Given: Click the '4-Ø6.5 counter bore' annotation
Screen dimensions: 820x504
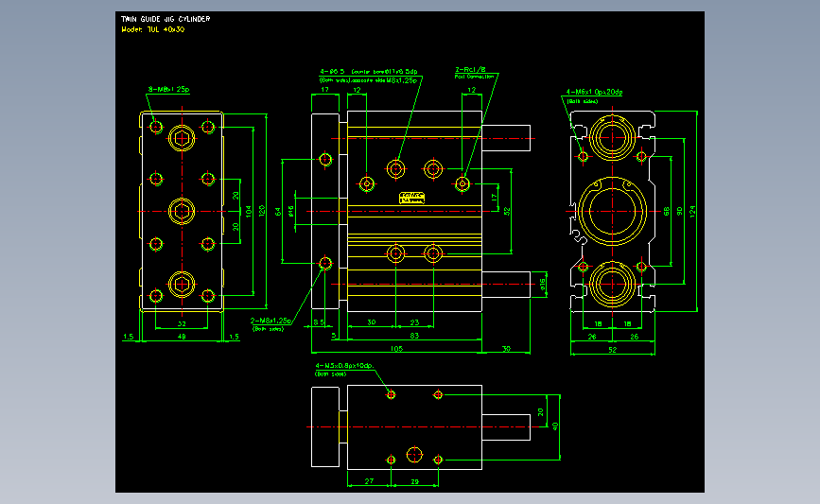Looking at the screenshot, I should pyautogui.click(x=368, y=72).
